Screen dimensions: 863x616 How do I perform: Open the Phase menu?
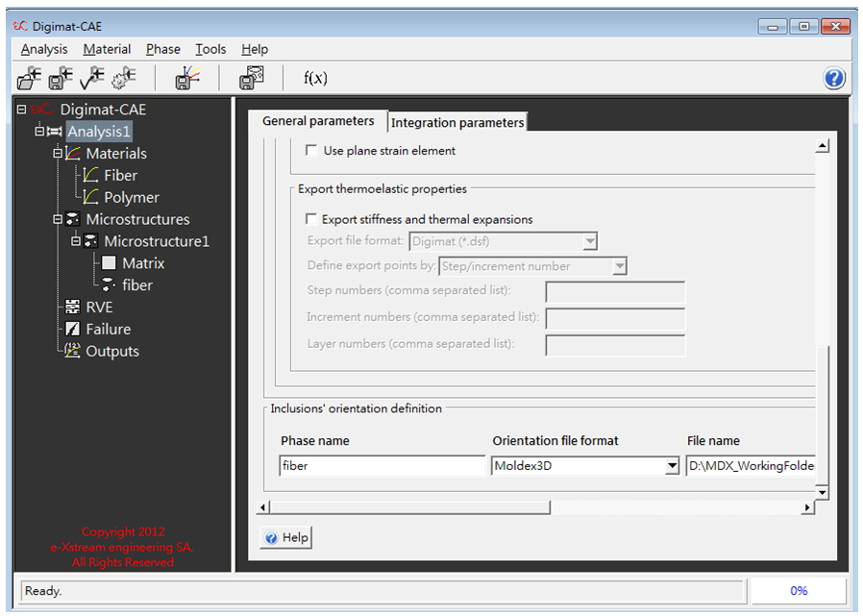pos(163,50)
